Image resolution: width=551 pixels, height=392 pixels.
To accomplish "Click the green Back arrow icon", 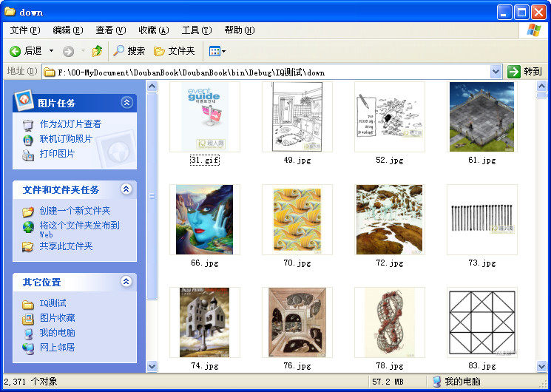I will [15, 51].
